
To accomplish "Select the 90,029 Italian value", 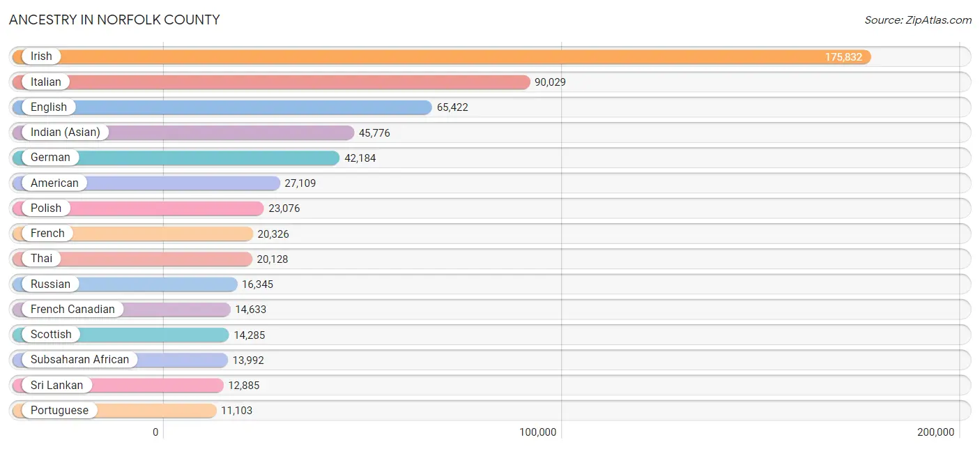I will pos(550,82).
